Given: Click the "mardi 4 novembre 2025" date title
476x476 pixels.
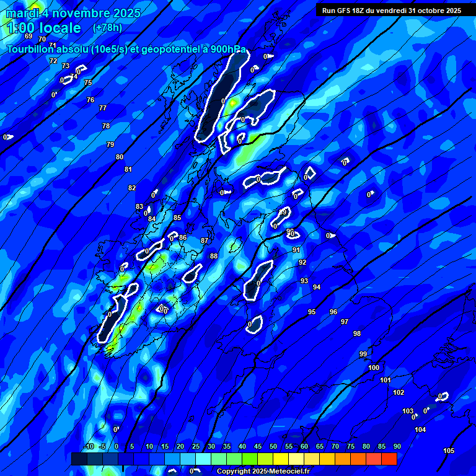Looking at the screenshot, I should tap(73, 13).
